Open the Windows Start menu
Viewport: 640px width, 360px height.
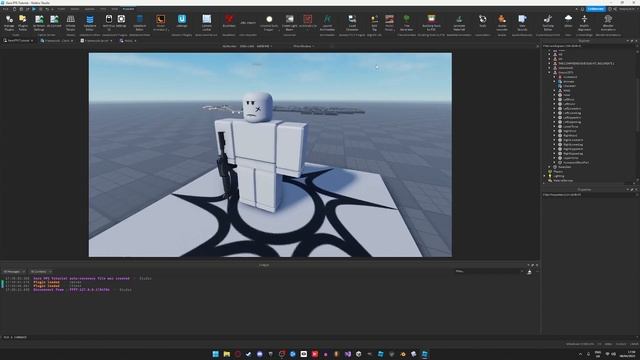tap(216, 354)
